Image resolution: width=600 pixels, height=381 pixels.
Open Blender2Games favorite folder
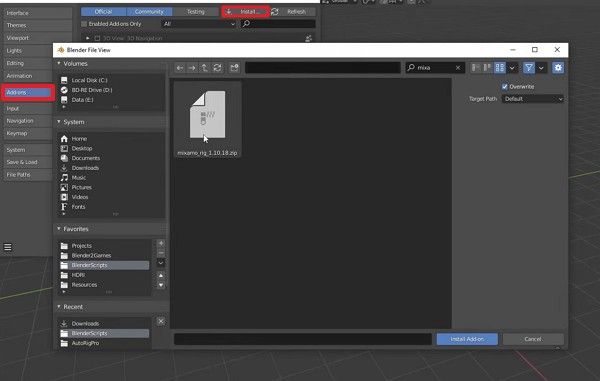(91, 256)
